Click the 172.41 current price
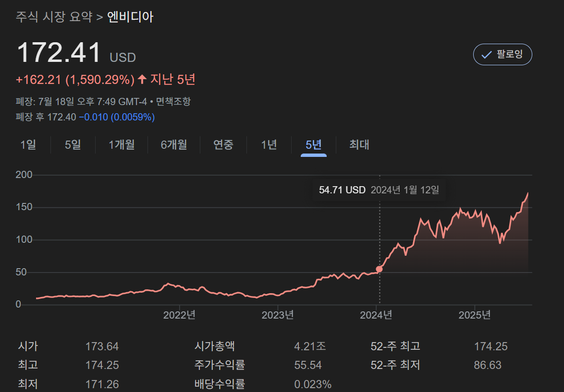 click(59, 52)
